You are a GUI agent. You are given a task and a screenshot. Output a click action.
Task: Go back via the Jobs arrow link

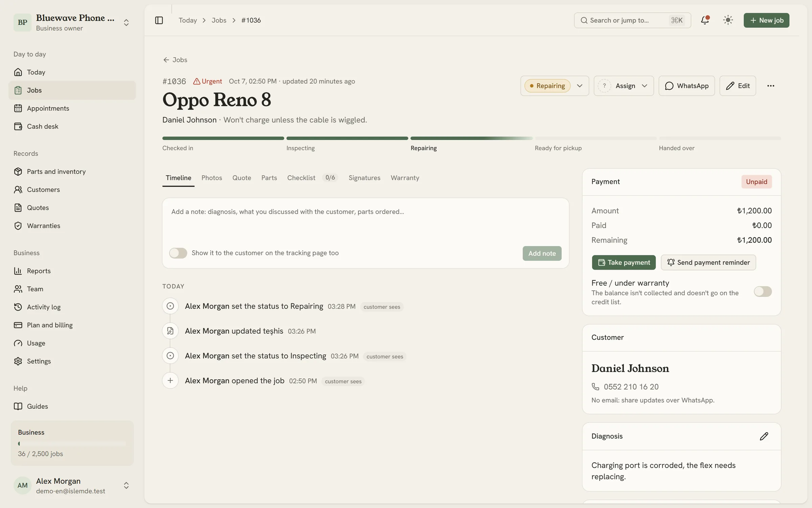tap(175, 60)
